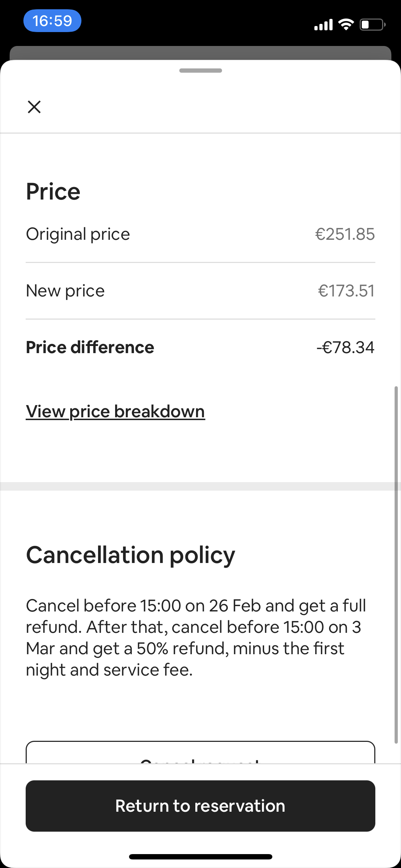
Task: Tap the €251.85 original price amount
Action: click(345, 234)
